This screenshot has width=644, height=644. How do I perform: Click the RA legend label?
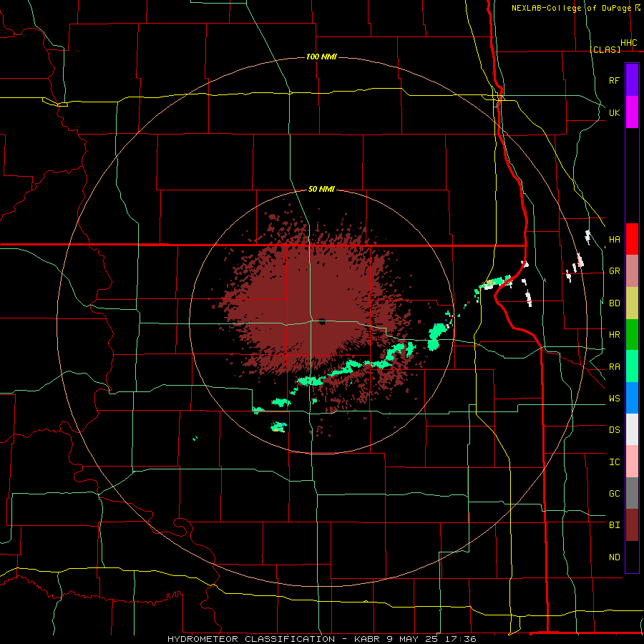point(614,367)
